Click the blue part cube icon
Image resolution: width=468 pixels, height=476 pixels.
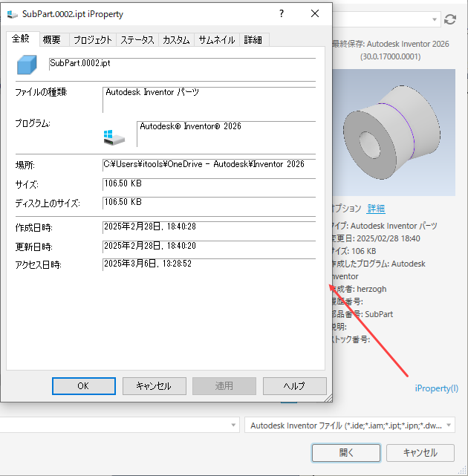click(x=27, y=65)
